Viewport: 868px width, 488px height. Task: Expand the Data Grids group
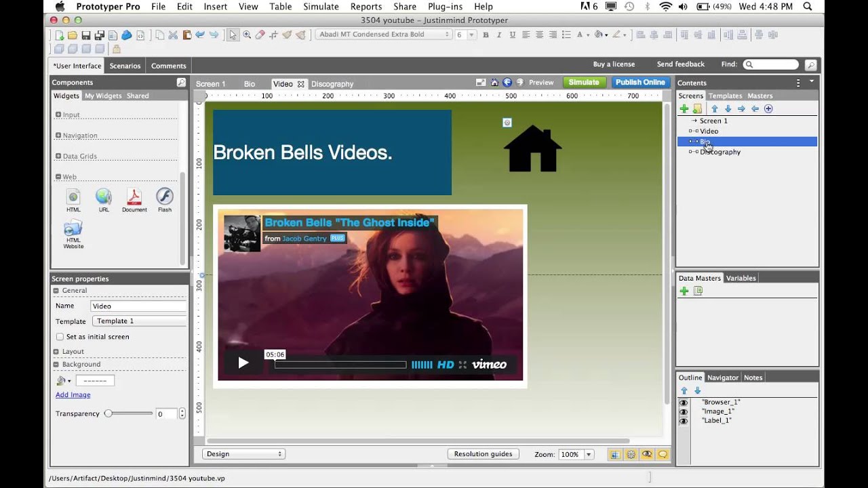click(58, 157)
